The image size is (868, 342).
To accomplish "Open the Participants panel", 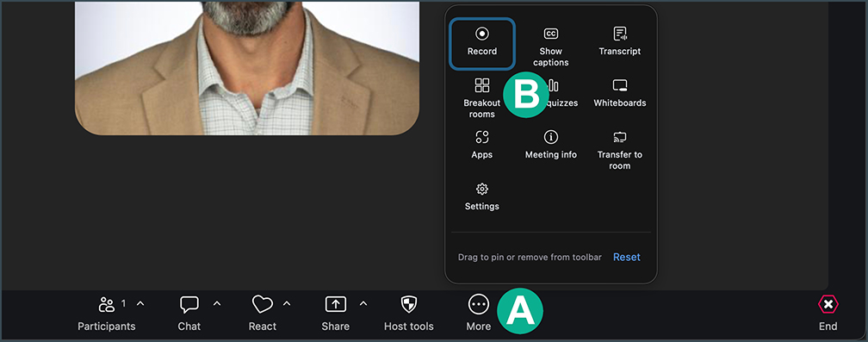I will 106,314.
